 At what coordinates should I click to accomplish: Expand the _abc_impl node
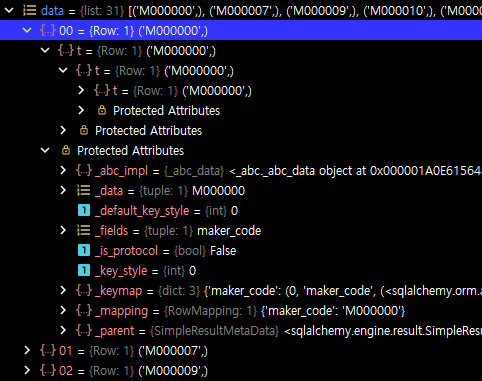63,170
